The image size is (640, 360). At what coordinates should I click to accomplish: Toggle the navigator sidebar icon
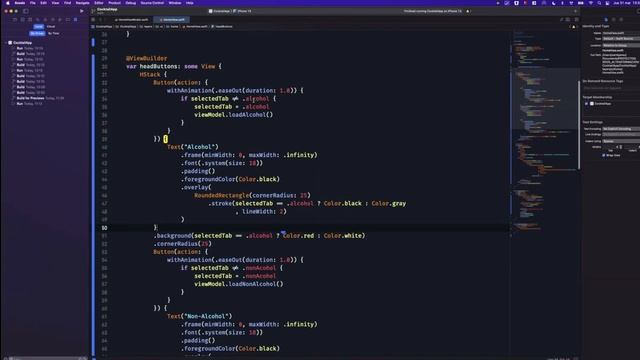coord(26,11)
